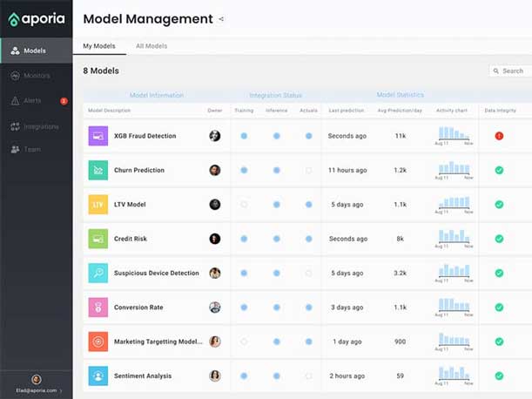Toggle Actuals status dot for Churn Prediction

tap(308, 171)
